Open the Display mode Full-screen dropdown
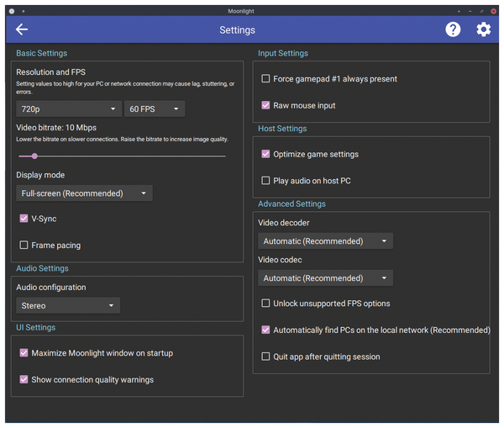 tap(84, 193)
